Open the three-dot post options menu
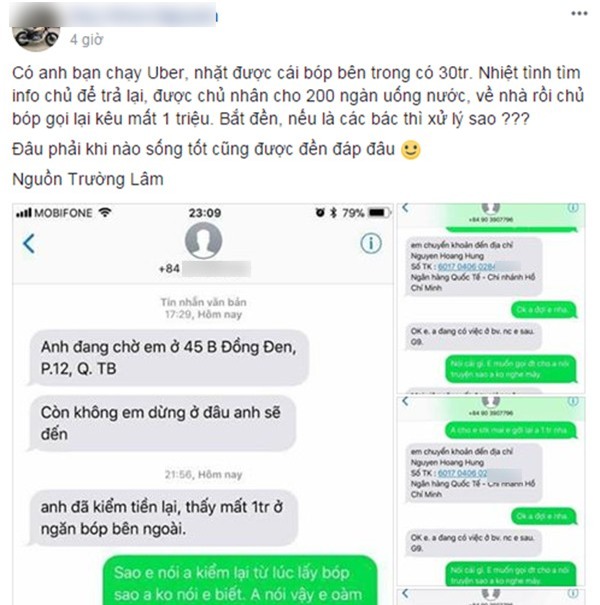 [579, 14]
